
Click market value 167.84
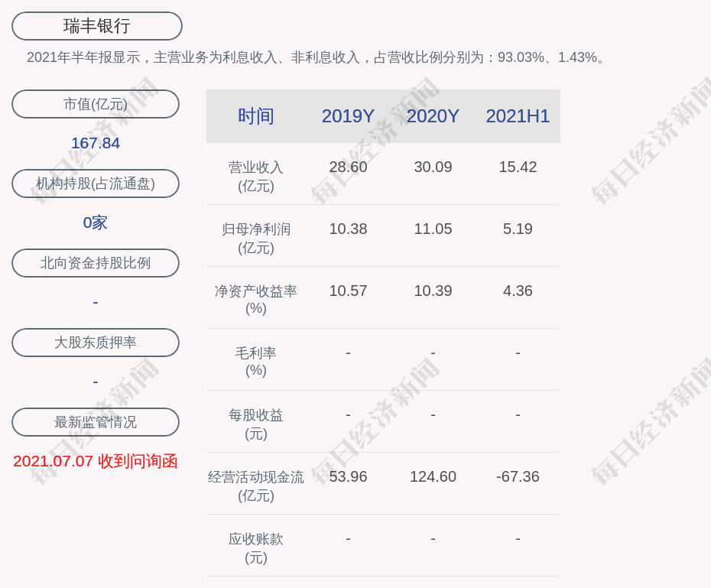point(96,143)
